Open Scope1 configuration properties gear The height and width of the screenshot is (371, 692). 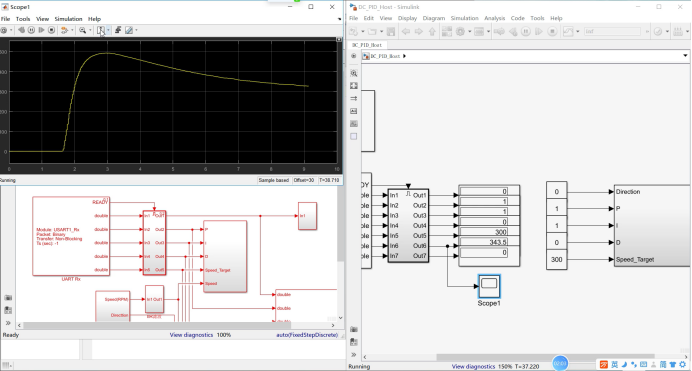click(x=4, y=30)
